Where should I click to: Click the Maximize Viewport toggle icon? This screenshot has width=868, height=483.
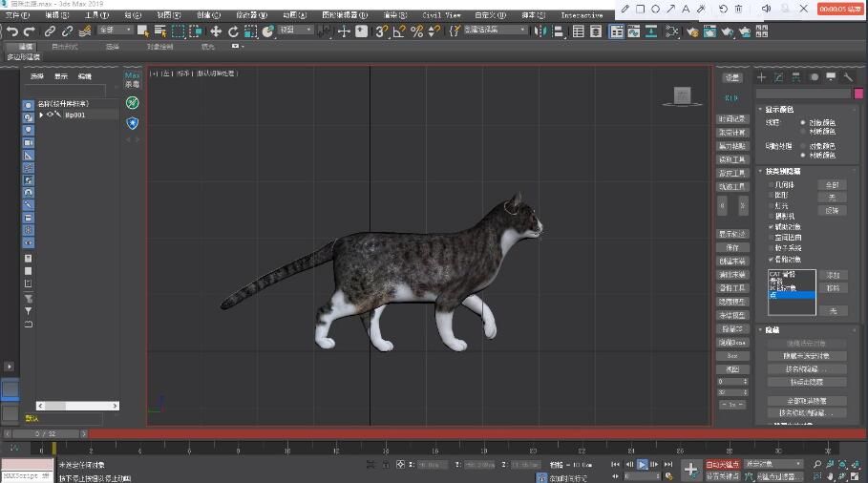pyautogui.click(x=856, y=475)
